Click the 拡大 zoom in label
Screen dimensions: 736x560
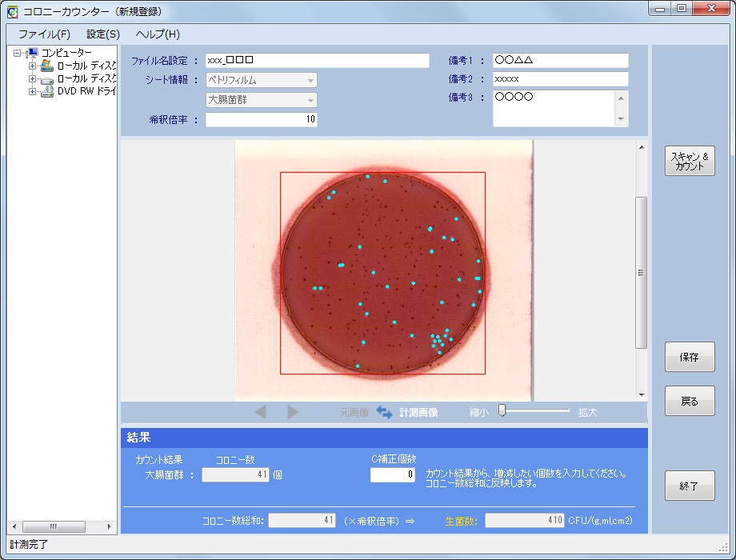[x=588, y=413]
